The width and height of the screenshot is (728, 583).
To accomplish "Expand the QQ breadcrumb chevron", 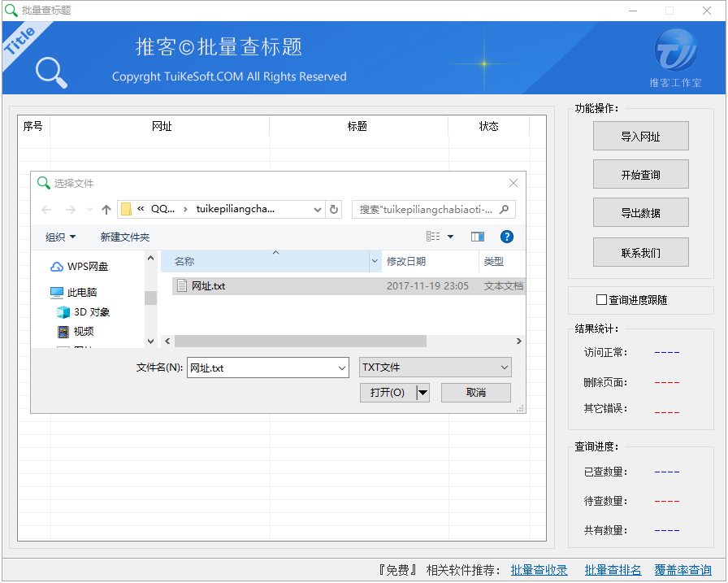I will [x=185, y=210].
